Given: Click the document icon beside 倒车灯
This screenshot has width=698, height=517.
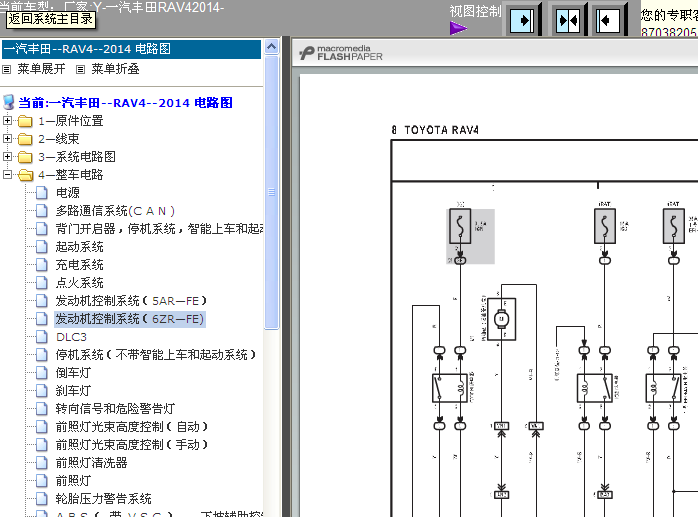Looking at the screenshot, I should (41, 373).
